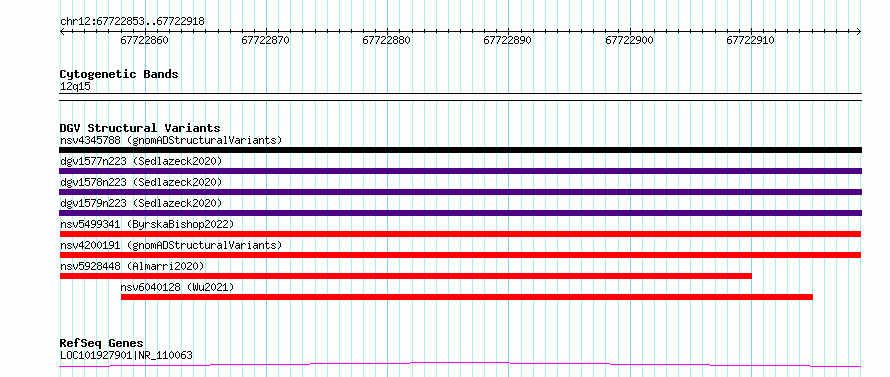
Task: Click the purple bar of dgv1579n223
Action: 460,213
